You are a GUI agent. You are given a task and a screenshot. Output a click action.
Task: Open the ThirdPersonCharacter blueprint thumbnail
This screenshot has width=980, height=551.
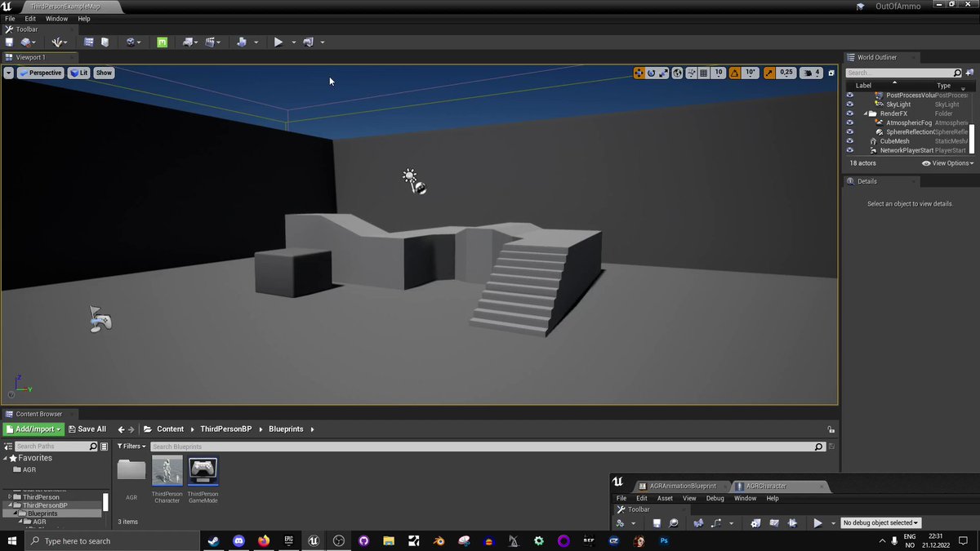pyautogui.click(x=167, y=471)
